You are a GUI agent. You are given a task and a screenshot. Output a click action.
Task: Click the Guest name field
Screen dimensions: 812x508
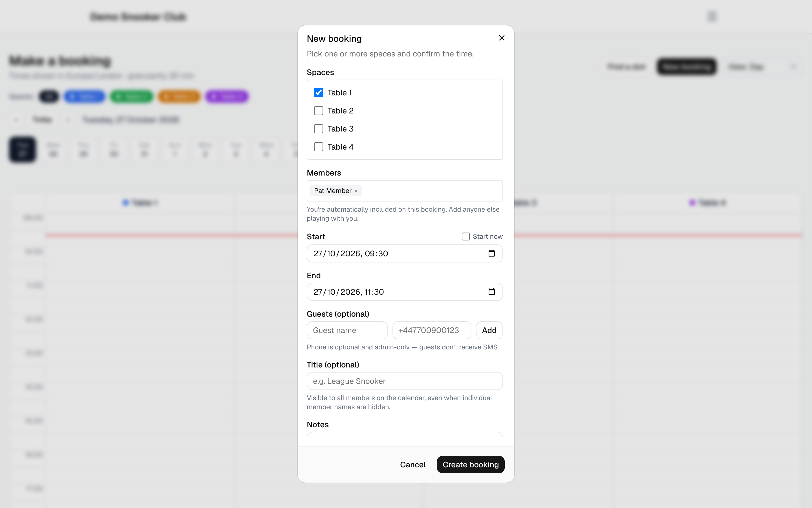pos(347,330)
